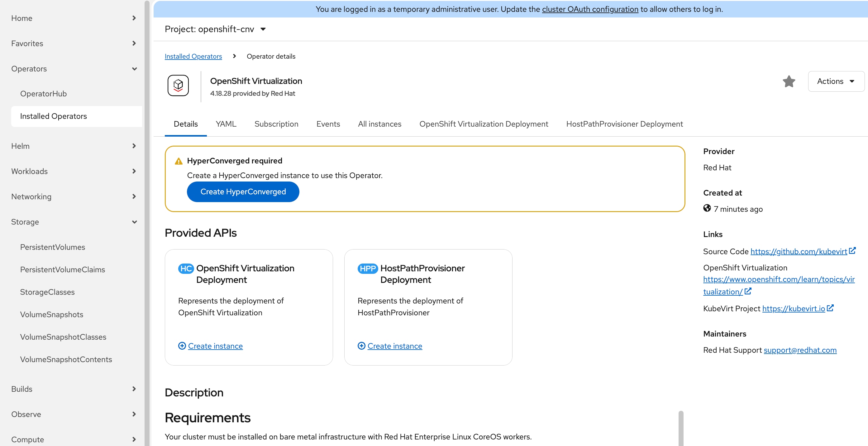Click the 4.18.28 provided by Red Hat text

coord(252,94)
